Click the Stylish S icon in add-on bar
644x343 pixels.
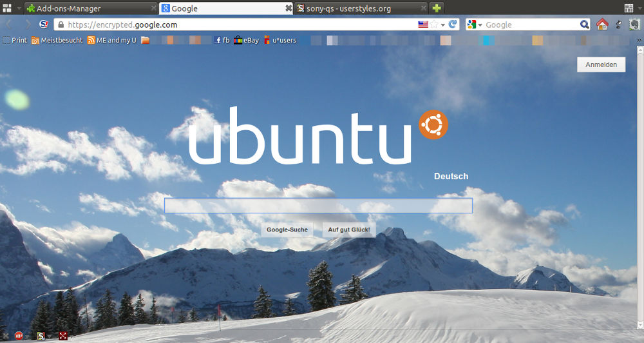coord(41,336)
